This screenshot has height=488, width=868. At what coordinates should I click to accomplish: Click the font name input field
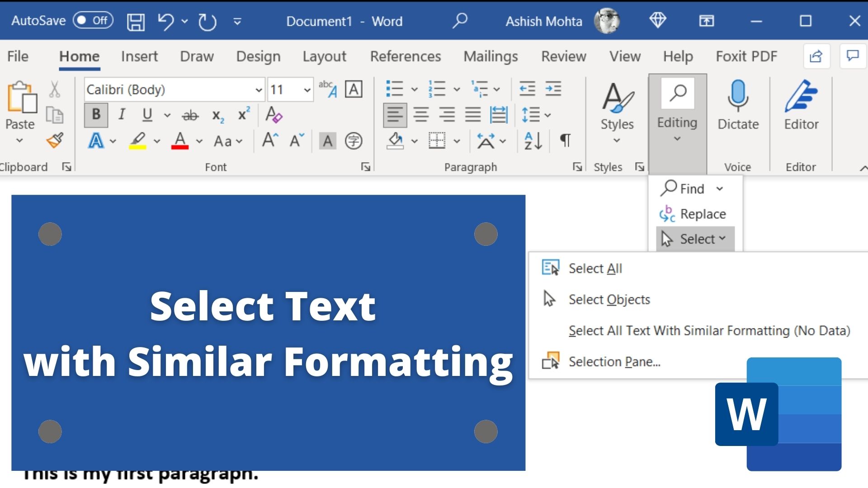click(x=172, y=89)
